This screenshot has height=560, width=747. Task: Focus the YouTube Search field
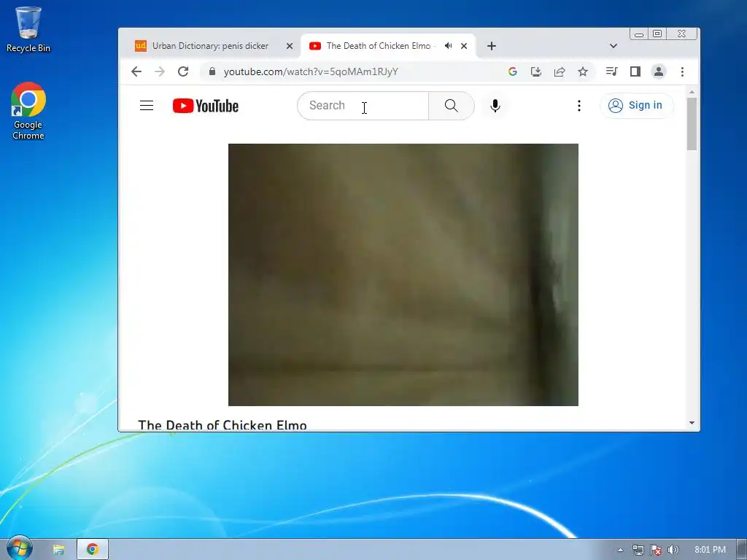[x=363, y=106]
